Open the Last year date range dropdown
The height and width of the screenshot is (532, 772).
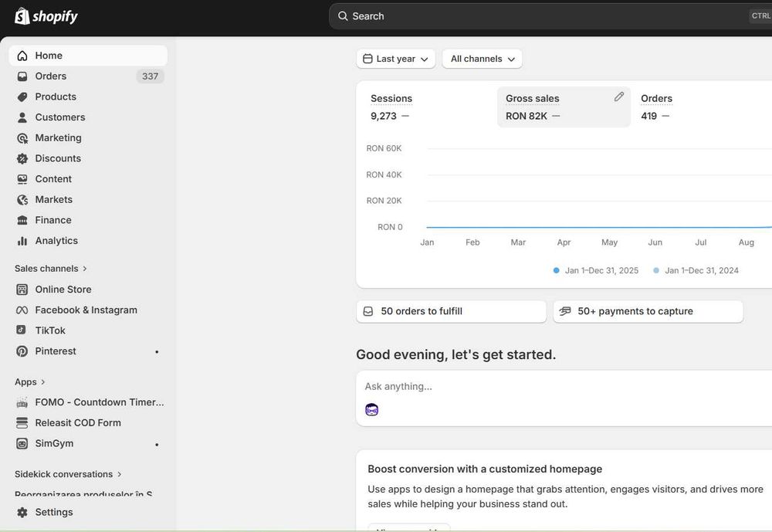coord(395,59)
